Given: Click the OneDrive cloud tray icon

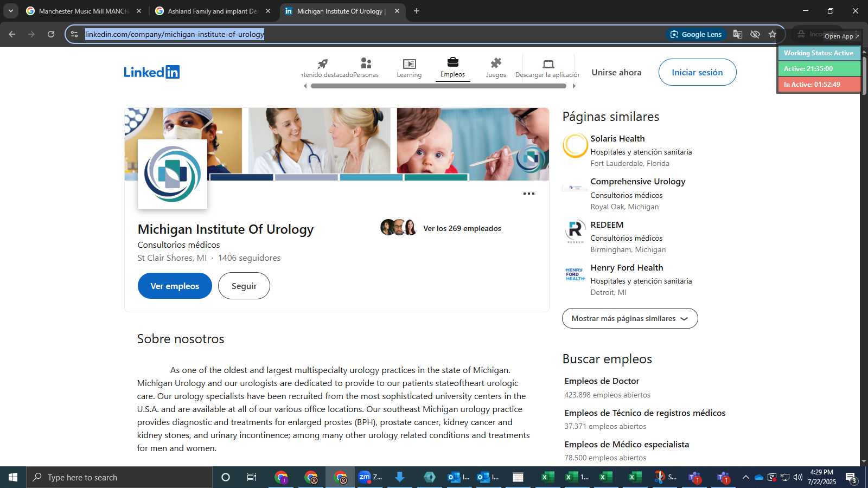Looking at the screenshot, I should coord(759,477).
